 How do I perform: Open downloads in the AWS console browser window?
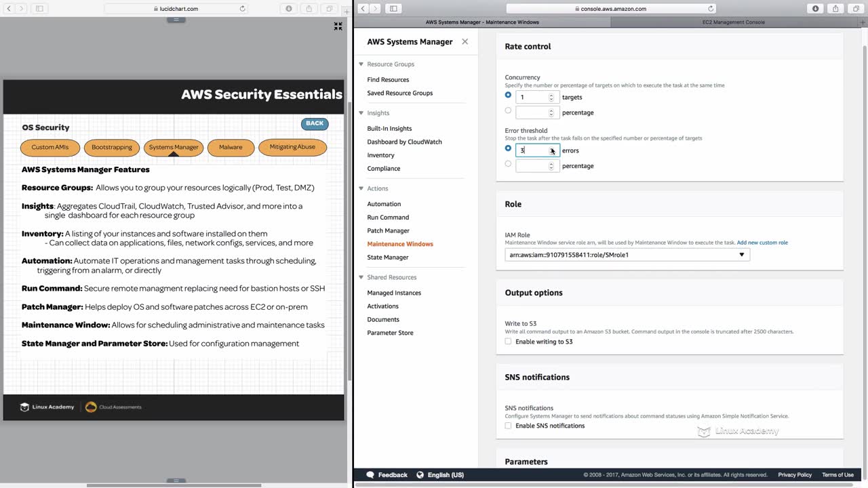(x=816, y=9)
